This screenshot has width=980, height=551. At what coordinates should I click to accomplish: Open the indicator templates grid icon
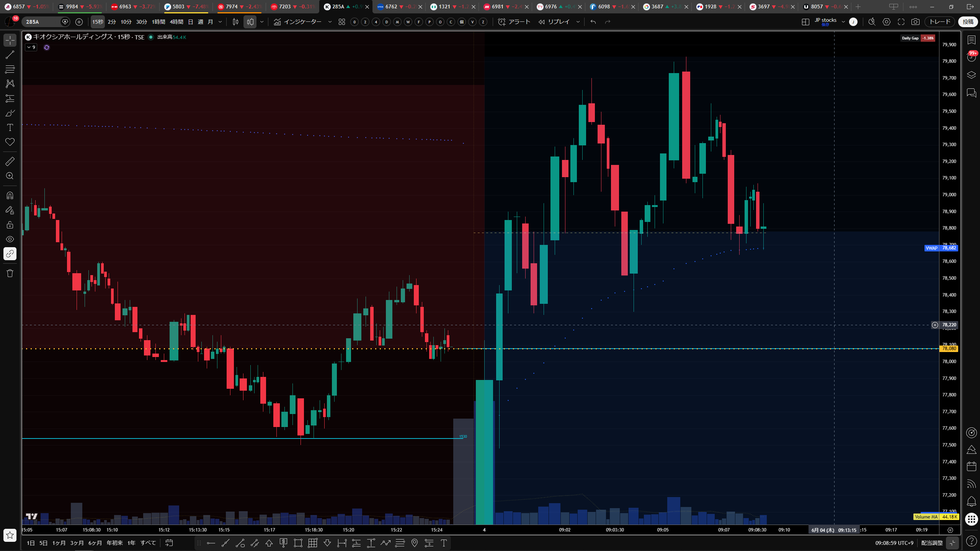pos(342,22)
